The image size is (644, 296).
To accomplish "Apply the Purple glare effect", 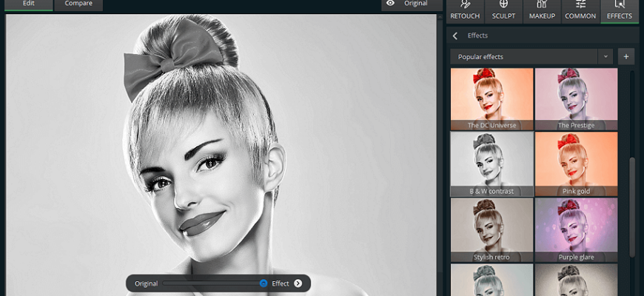I will pyautogui.click(x=576, y=230).
